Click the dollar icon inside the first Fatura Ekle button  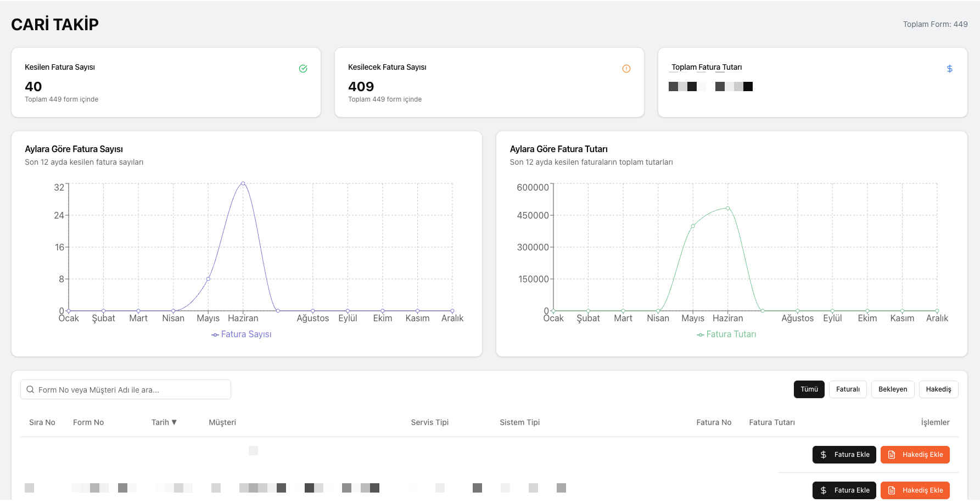pos(824,455)
